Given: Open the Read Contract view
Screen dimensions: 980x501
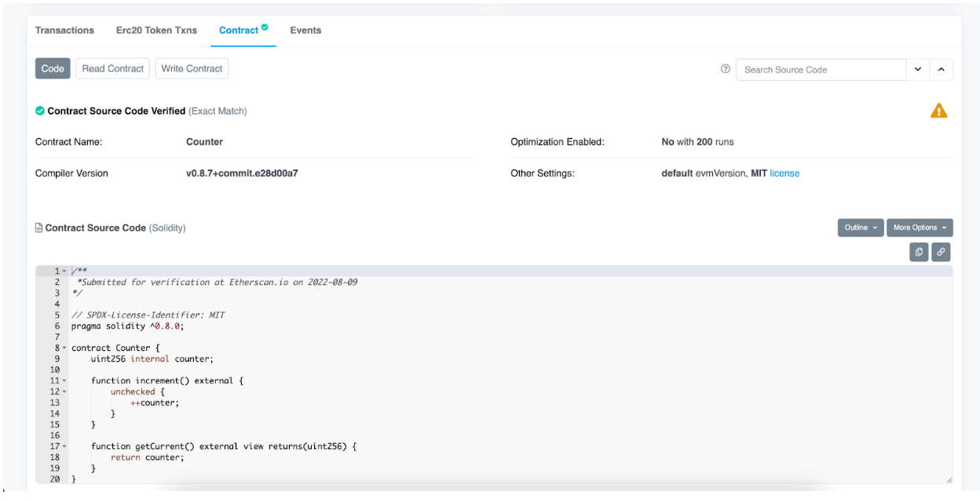Looking at the screenshot, I should [112, 68].
